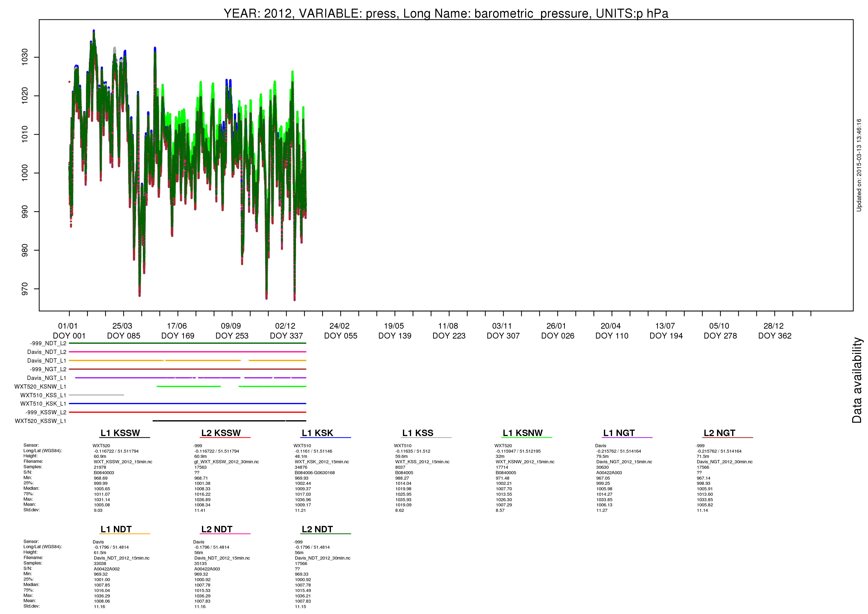This screenshot has width=868, height=614.
Task: Click the 'L1 KSSW' legend heading
Action: pos(120,433)
